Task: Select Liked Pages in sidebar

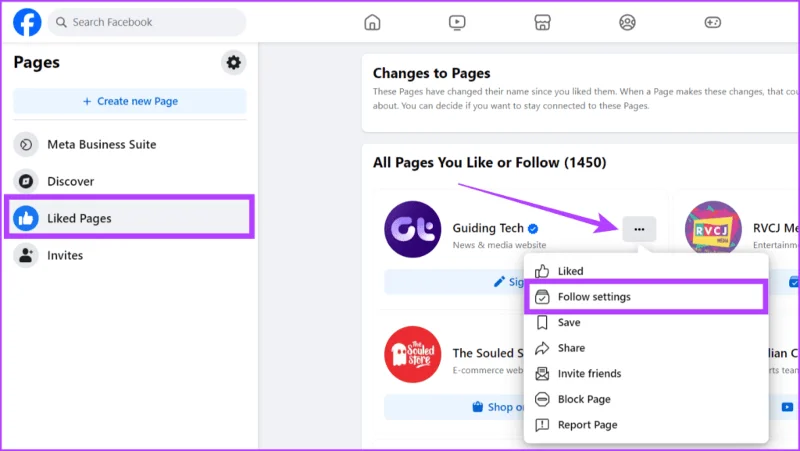Action: tap(130, 218)
